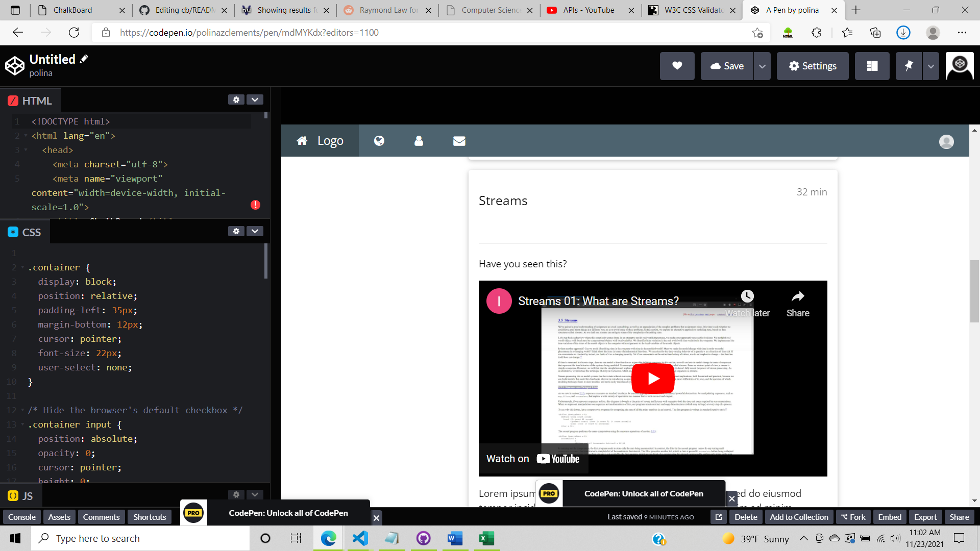Open the CSS editor settings gear

point(236,231)
